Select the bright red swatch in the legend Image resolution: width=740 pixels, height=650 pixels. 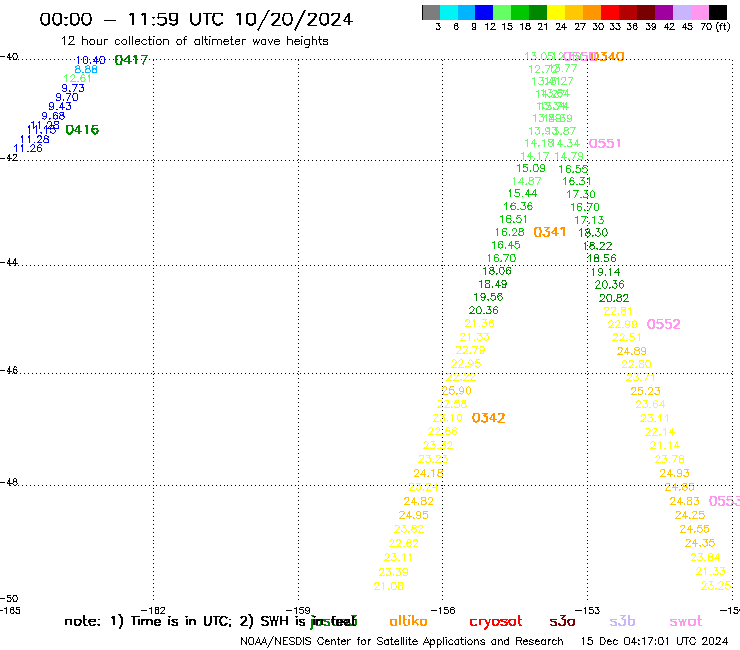click(610, 12)
